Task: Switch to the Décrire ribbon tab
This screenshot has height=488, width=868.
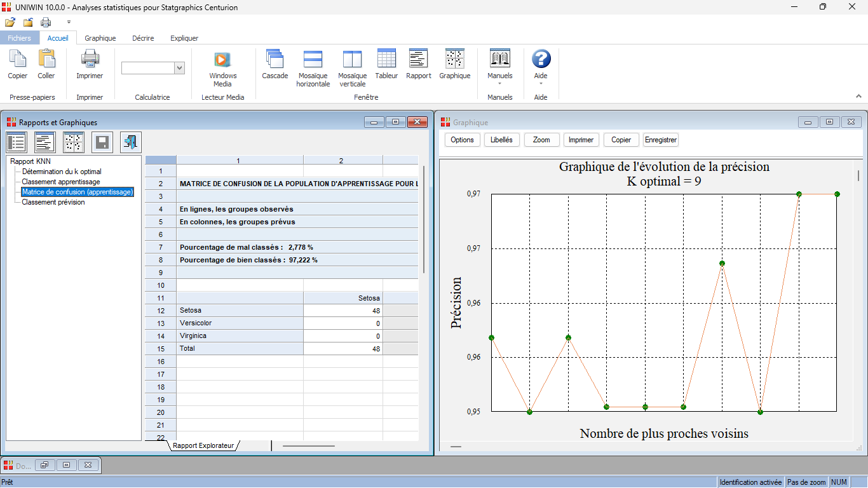Action: pos(143,38)
